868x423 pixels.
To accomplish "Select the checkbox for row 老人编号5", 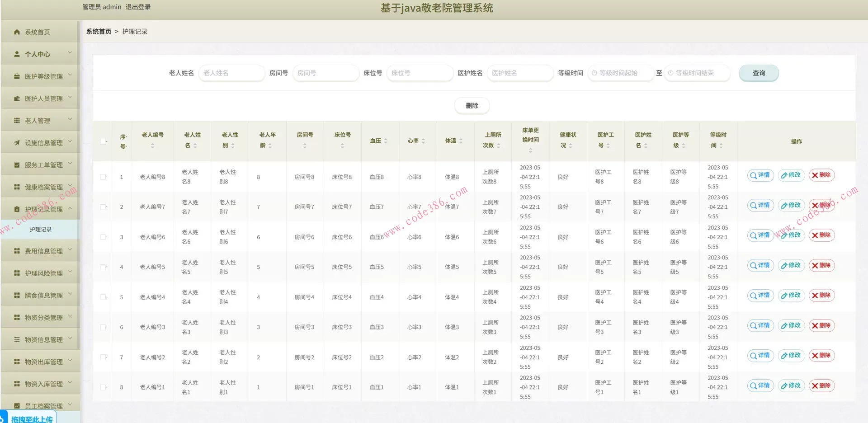I will pyautogui.click(x=103, y=267).
